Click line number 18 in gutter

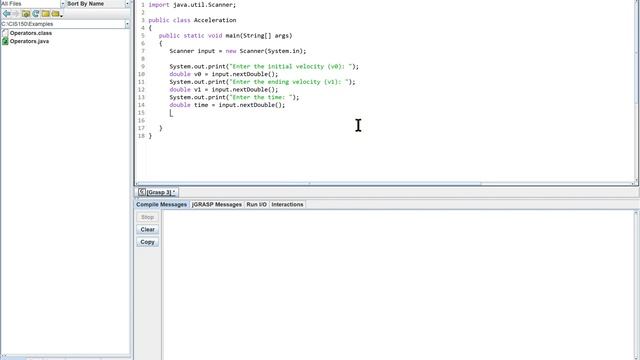(141, 136)
